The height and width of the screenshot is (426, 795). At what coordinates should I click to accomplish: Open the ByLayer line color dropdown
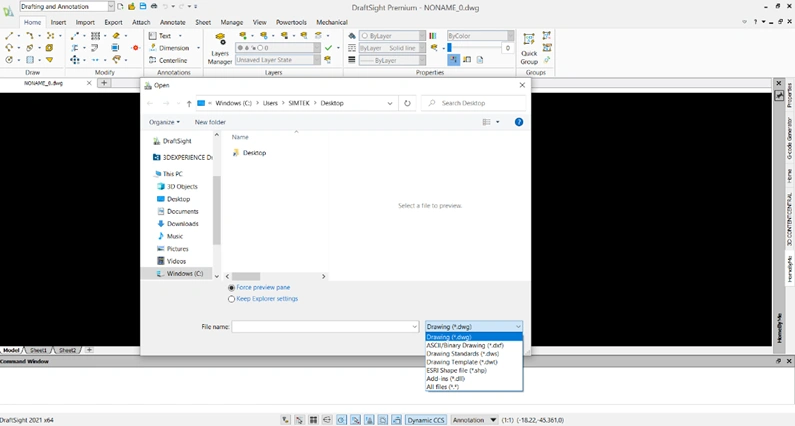pos(422,36)
